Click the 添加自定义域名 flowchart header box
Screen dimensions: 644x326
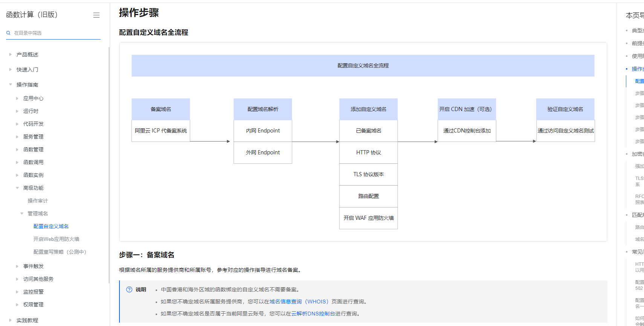tap(369, 109)
